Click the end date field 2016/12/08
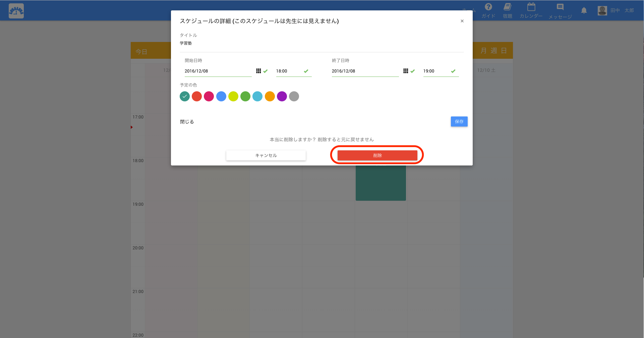Screen dimensions: 644x338 (365, 71)
